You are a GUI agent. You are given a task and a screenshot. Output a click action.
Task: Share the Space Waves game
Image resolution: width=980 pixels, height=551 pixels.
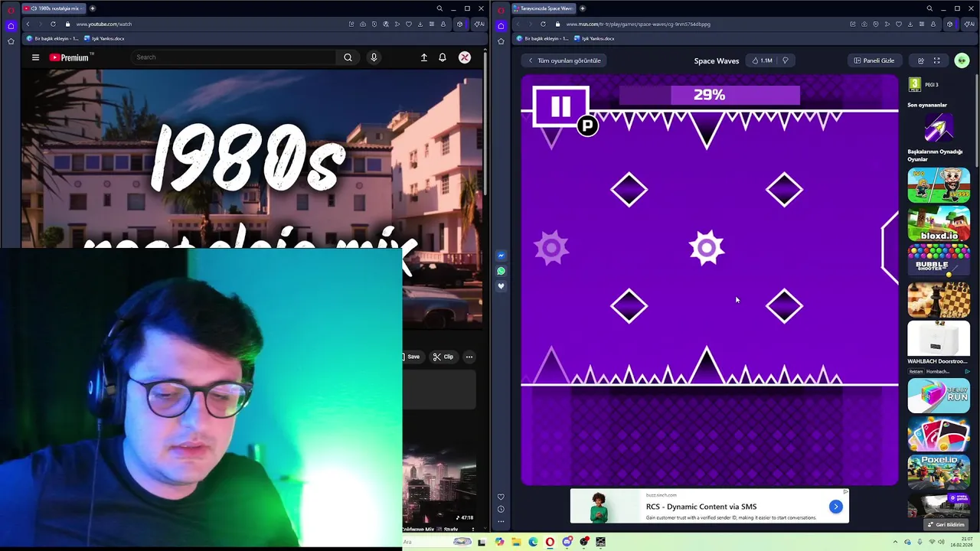point(921,60)
